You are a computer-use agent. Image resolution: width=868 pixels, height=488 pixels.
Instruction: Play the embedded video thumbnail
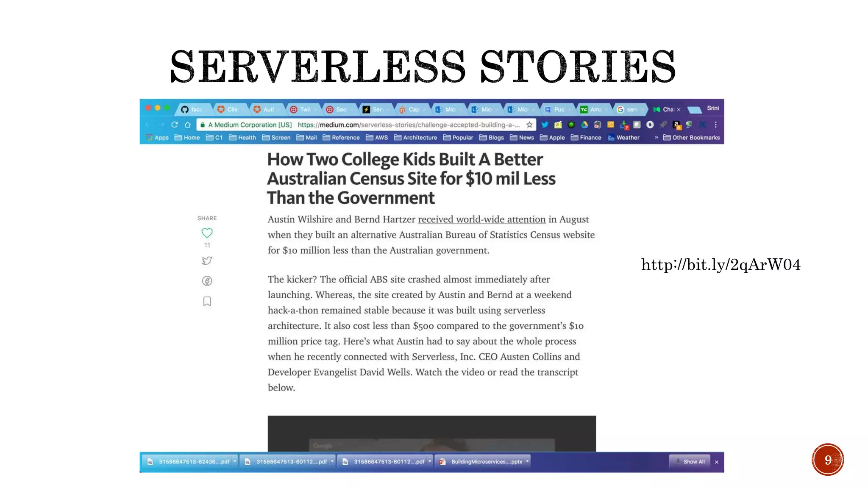[x=431, y=434]
